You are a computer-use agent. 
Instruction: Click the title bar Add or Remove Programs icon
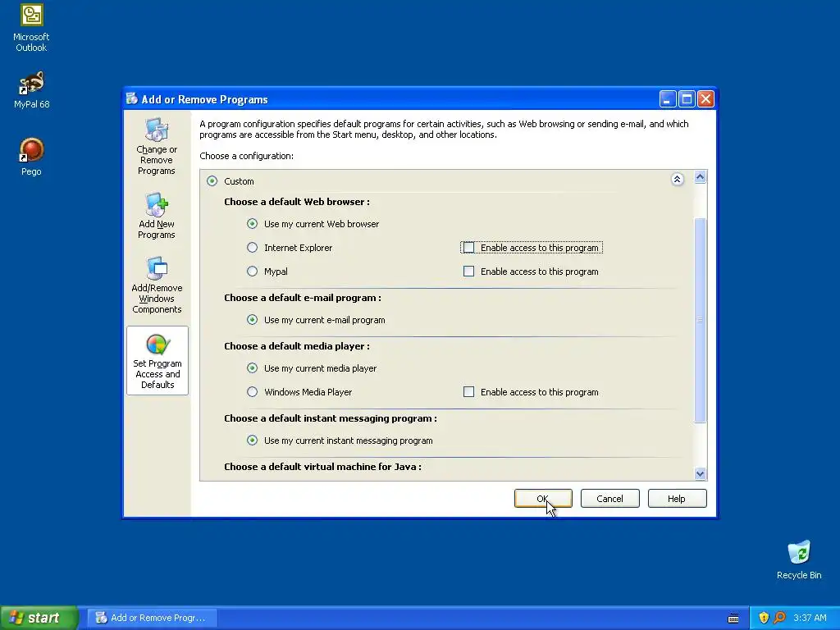(132, 98)
